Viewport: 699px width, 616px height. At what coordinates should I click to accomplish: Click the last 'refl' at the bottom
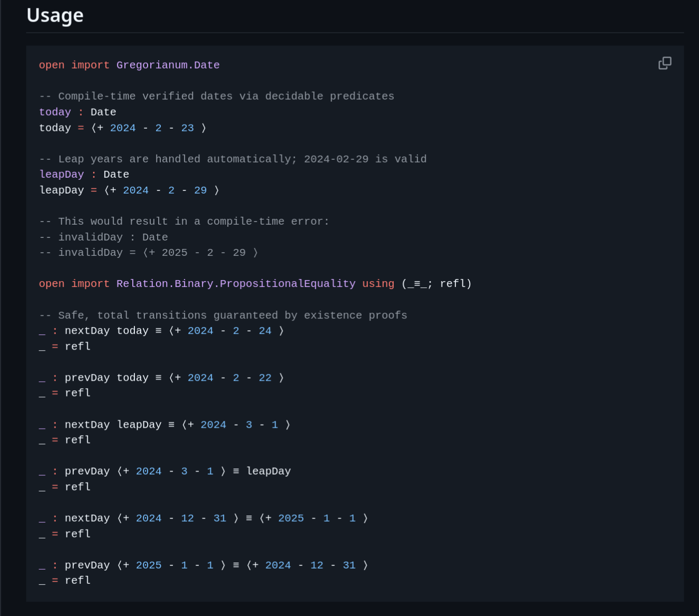[77, 580]
